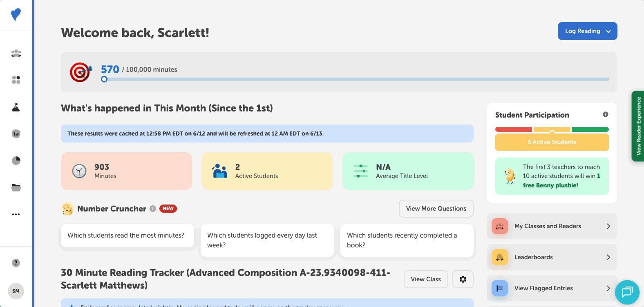
Task: Click the My Classes and Readers icon
Action: point(500,226)
